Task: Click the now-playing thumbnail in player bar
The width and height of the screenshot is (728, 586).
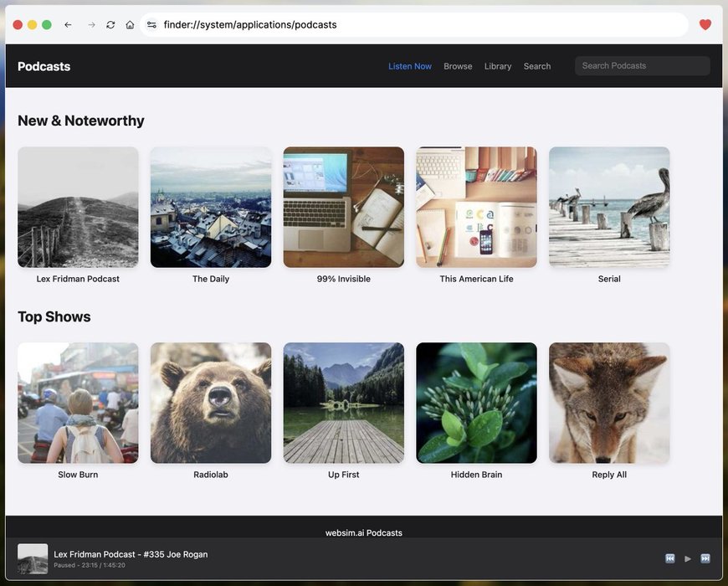Action: point(33,558)
